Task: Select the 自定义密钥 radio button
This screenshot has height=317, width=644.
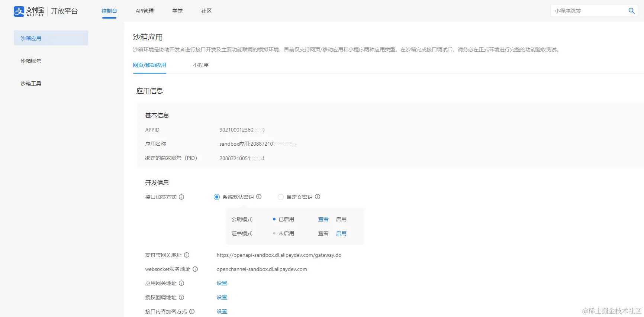Action: point(281,197)
